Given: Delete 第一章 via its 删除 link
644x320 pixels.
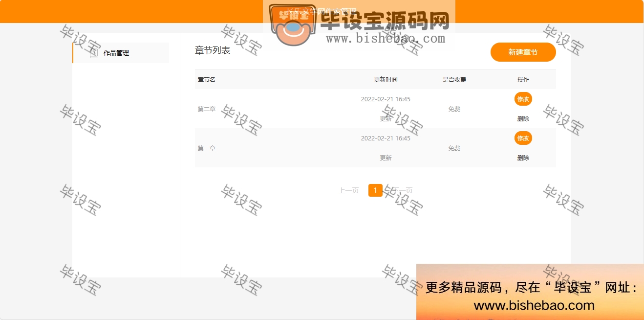Looking at the screenshot, I should pos(523,158).
